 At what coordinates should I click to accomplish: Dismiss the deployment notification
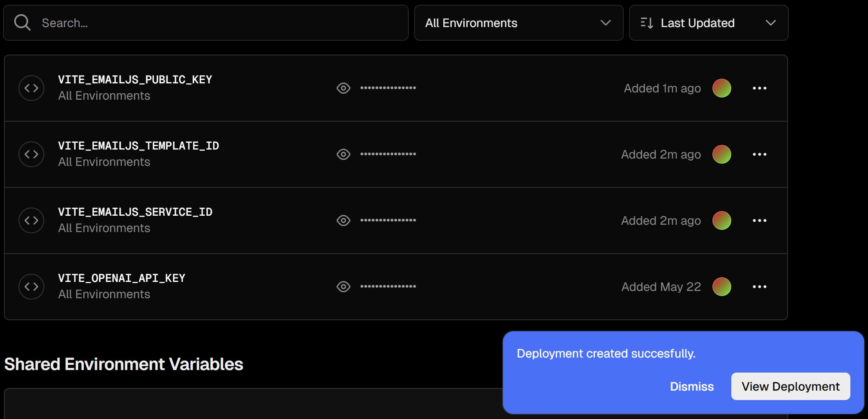[x=692, y=386]
